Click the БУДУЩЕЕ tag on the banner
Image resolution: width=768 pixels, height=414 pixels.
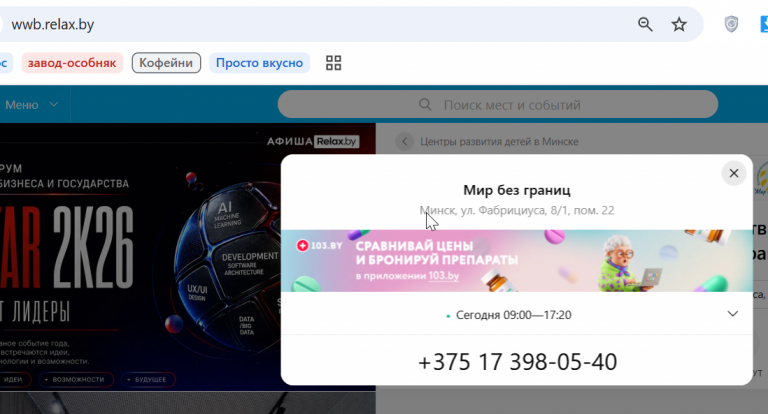coord(148,380)
